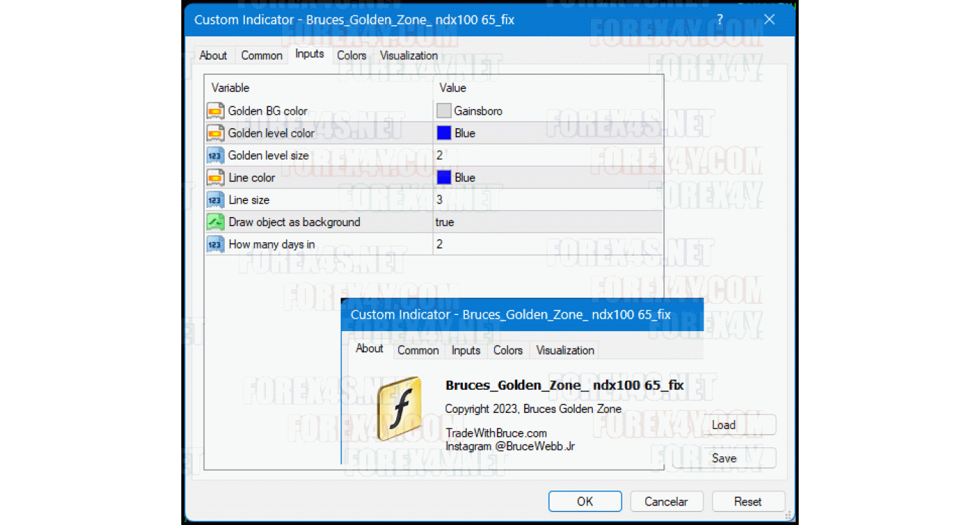The height and width of the screenshot is (525, 980).
Task: Click the Golden level size row icon
Action: (x=216, y=155)
